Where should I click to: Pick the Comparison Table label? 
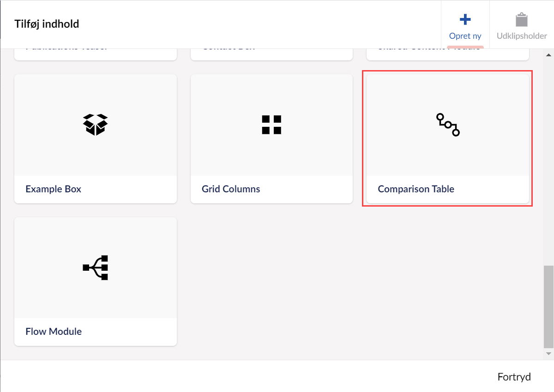pyautogui.click(x=416, y=189)
